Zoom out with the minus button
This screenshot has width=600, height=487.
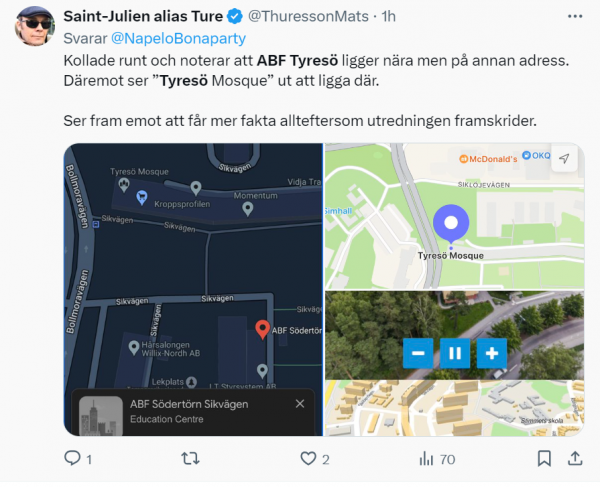point(418,353)
